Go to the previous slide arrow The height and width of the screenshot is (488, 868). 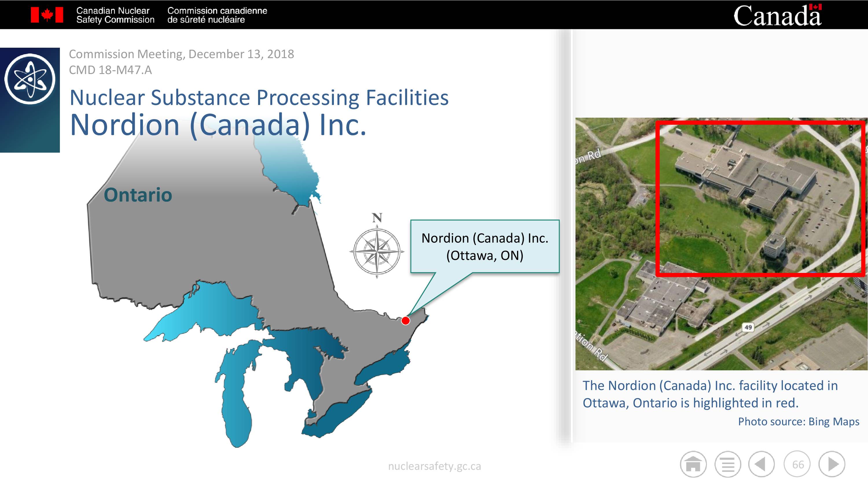(x=762, y=464)
